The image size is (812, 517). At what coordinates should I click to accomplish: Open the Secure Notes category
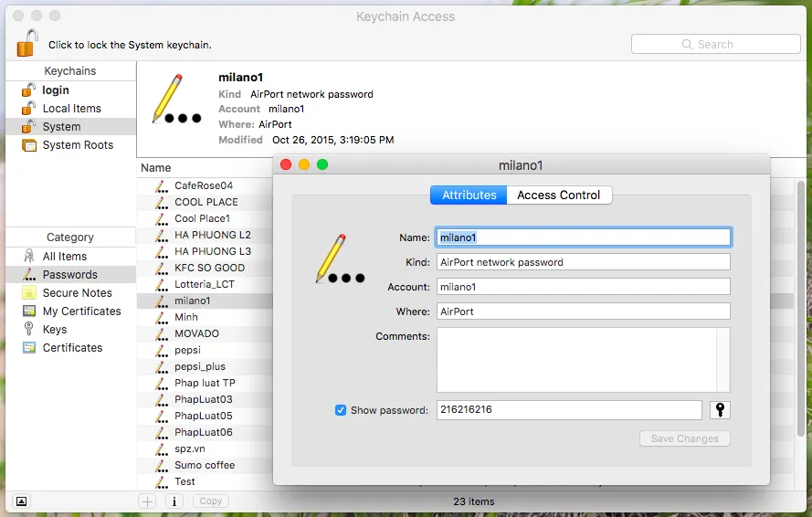click(x=77, y=293)
